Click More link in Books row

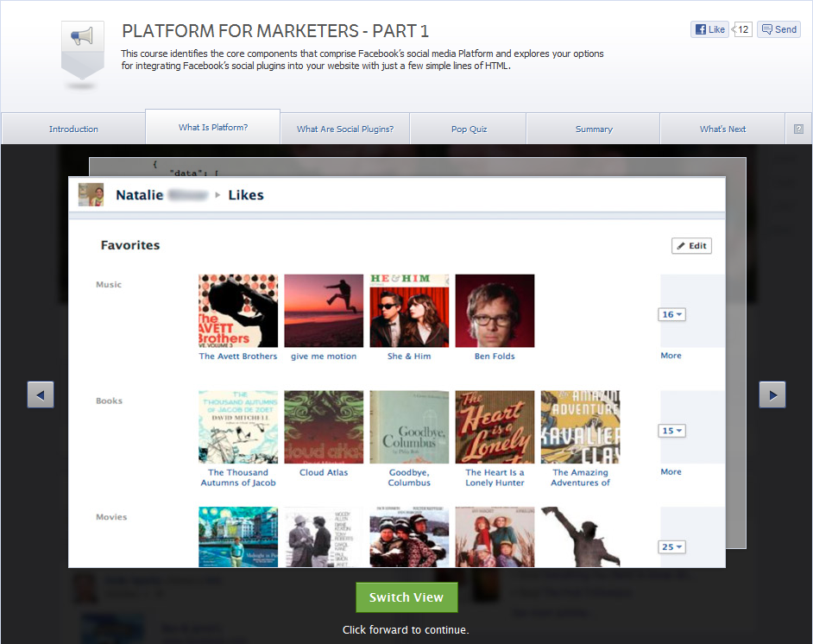pos(671,471)
